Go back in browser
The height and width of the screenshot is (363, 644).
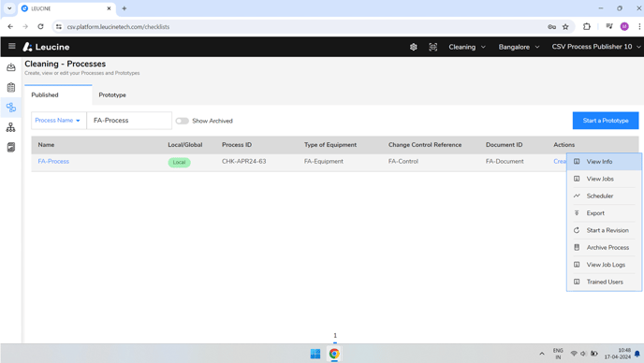point(10,27)
